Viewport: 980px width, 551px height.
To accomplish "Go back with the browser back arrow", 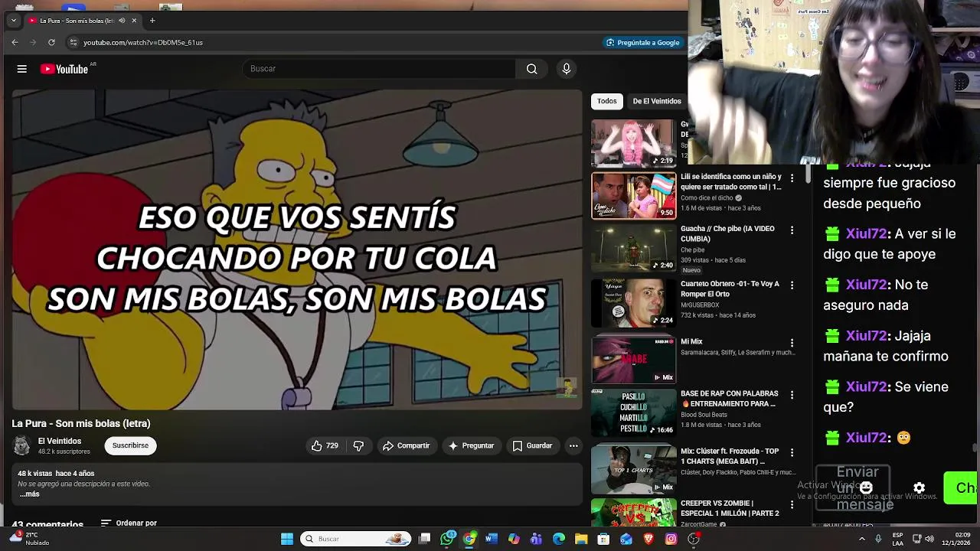I will coord(15,42).
